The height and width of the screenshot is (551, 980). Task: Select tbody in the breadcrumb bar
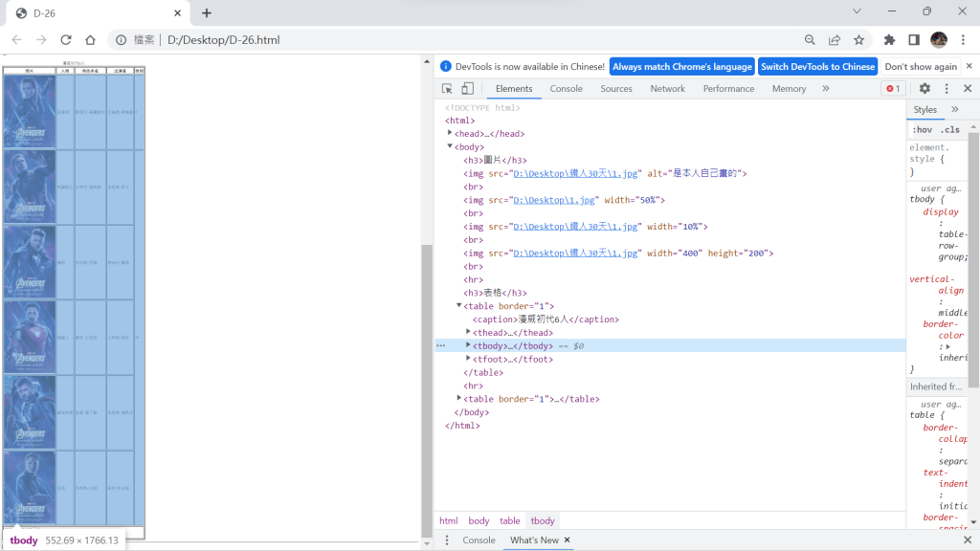543,520
